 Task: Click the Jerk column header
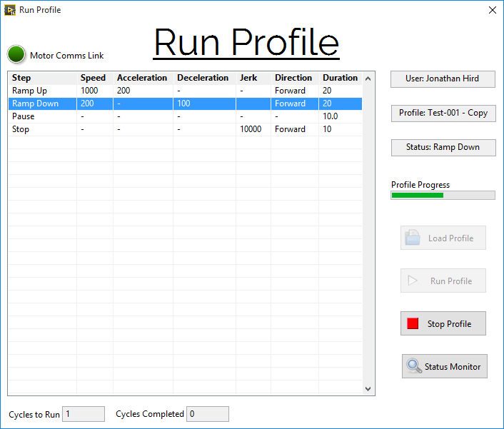click(253, 78)
